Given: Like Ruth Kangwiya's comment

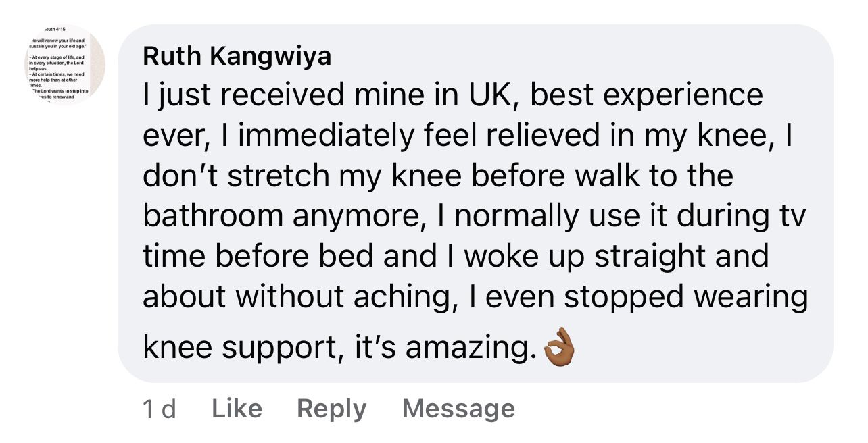Looking at the screenshot, I should [237, 409].
